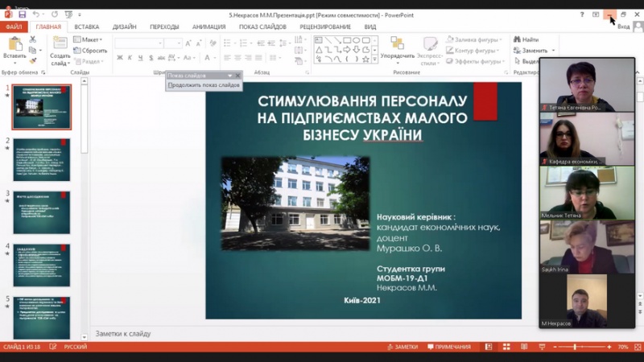Click the Paste (Вставить) clipboard icon
The image size is (644, 362).
14,45
